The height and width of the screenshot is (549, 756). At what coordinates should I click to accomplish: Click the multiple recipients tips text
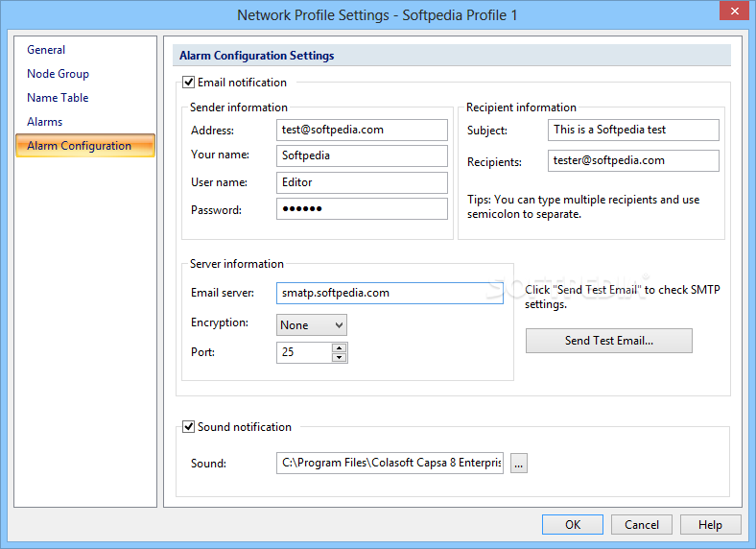point(583,207)
